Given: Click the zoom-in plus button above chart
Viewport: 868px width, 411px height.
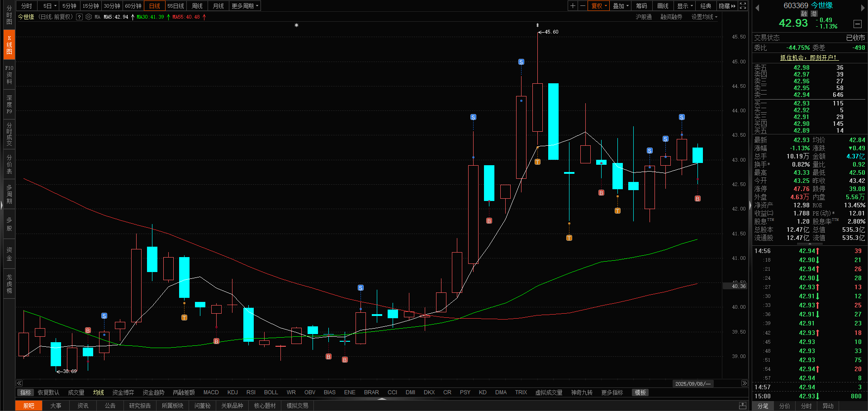Looking at the screenshot, I should tap(573, 6).
